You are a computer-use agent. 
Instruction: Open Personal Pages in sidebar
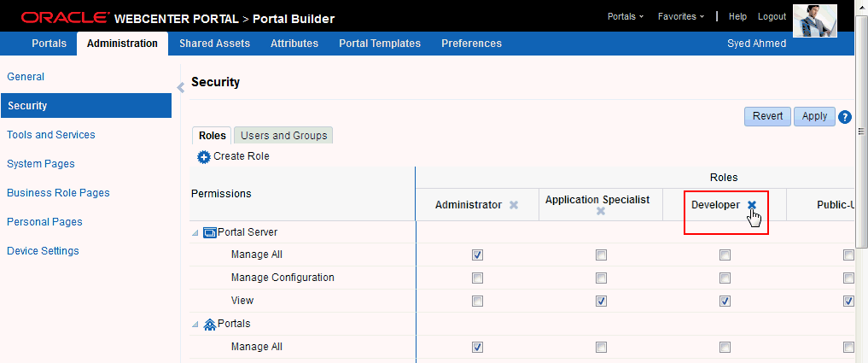click(44, 222)
